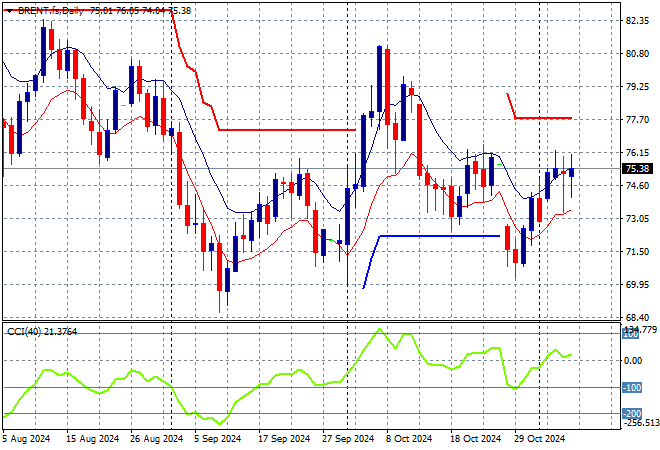660x450 pixels.
Task: Select the highlighted 75.38 current price tag
Action: coord(639,169)
